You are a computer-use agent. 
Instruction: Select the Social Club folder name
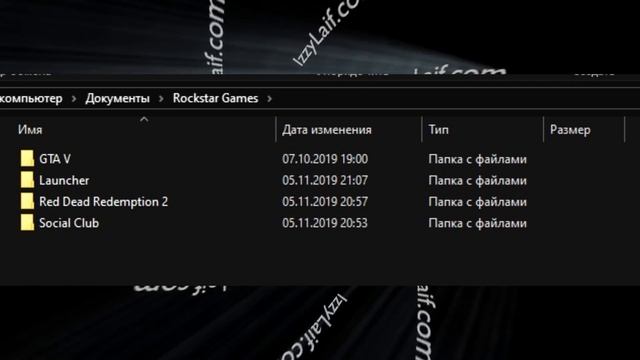69,223
